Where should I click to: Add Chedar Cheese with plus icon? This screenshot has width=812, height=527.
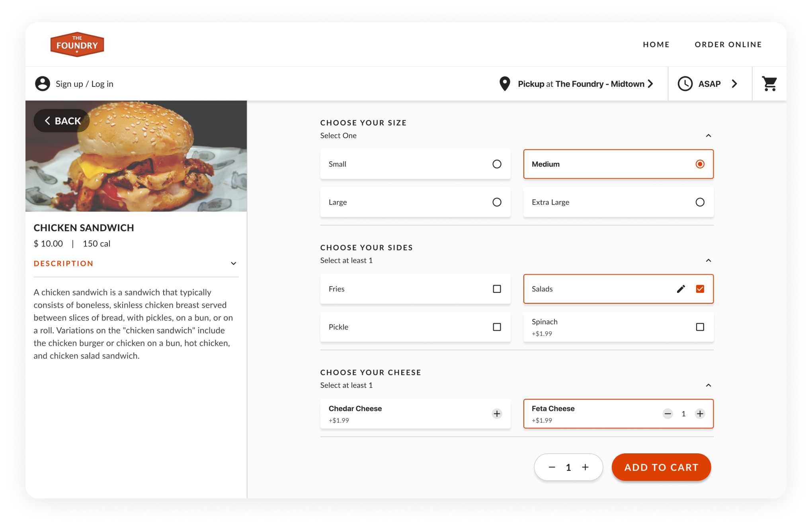tap(497, 414)
